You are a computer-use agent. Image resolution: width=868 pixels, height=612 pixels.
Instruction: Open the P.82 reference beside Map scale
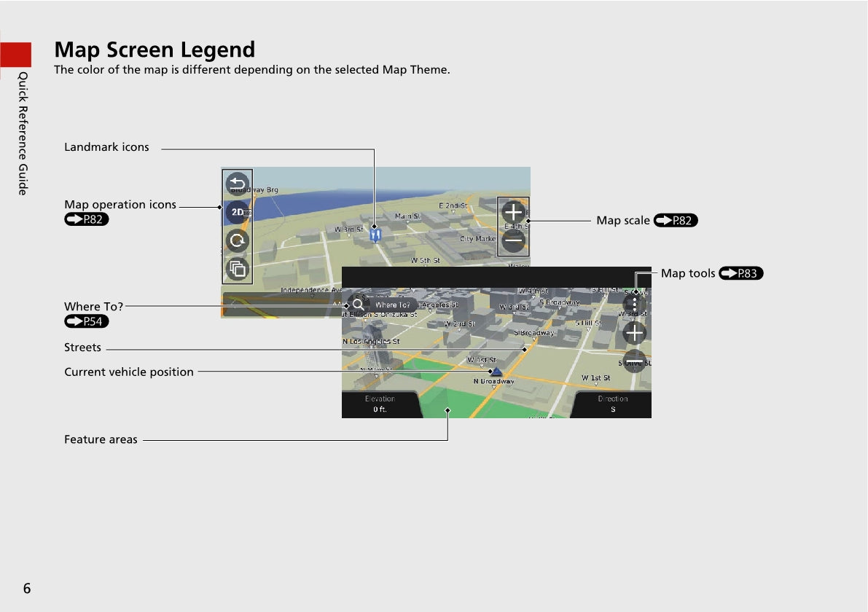[676, 221]
